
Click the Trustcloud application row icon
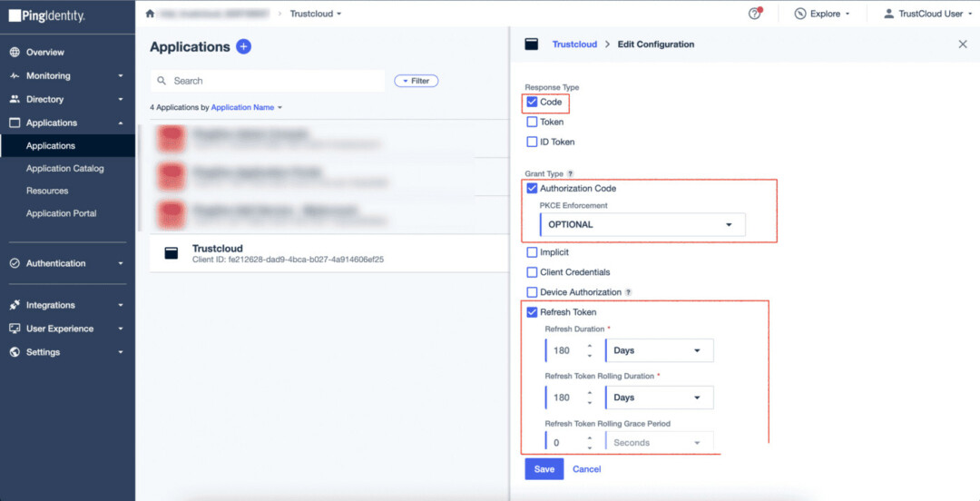click(171, 252)
